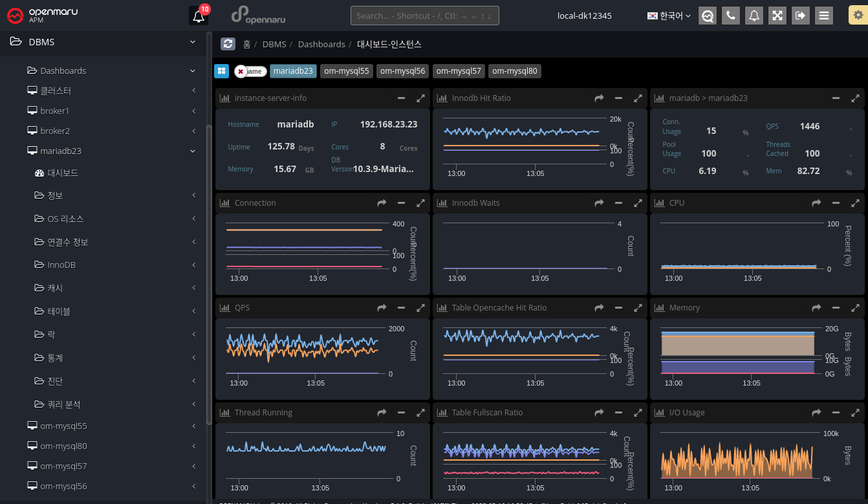Toggle the name switch beside instance tabs
The width and height of the screenshot is (868, 504).
[250, 71]
